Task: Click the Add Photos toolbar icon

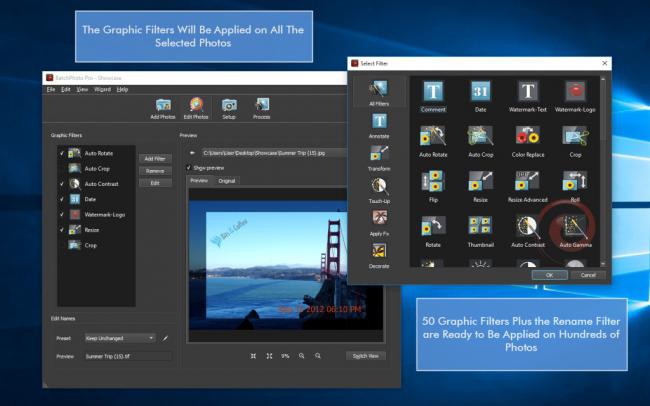Action: click(x=163, y=106)
